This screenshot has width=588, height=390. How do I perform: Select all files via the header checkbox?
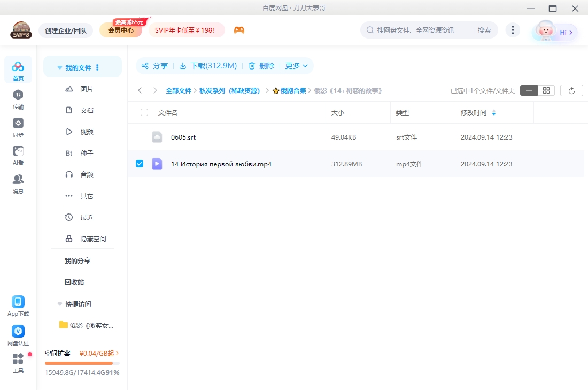point(143,112)
